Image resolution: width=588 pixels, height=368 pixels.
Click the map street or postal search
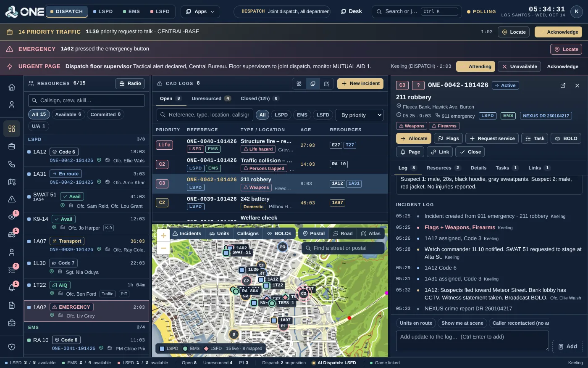point(343,248)
